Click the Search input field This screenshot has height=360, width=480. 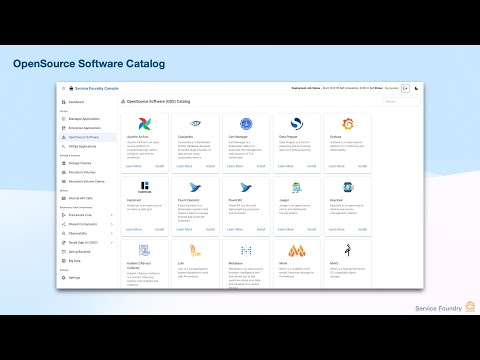tap(401, 101)
